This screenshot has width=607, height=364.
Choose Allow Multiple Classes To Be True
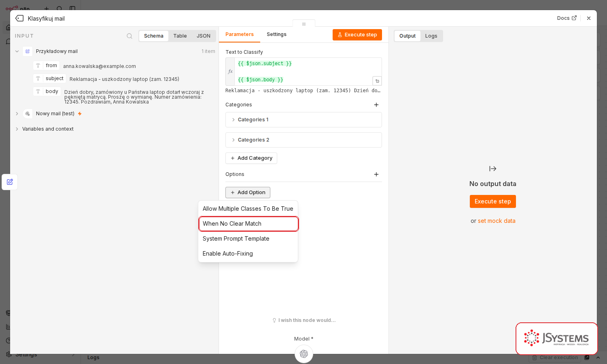point(248,209)
